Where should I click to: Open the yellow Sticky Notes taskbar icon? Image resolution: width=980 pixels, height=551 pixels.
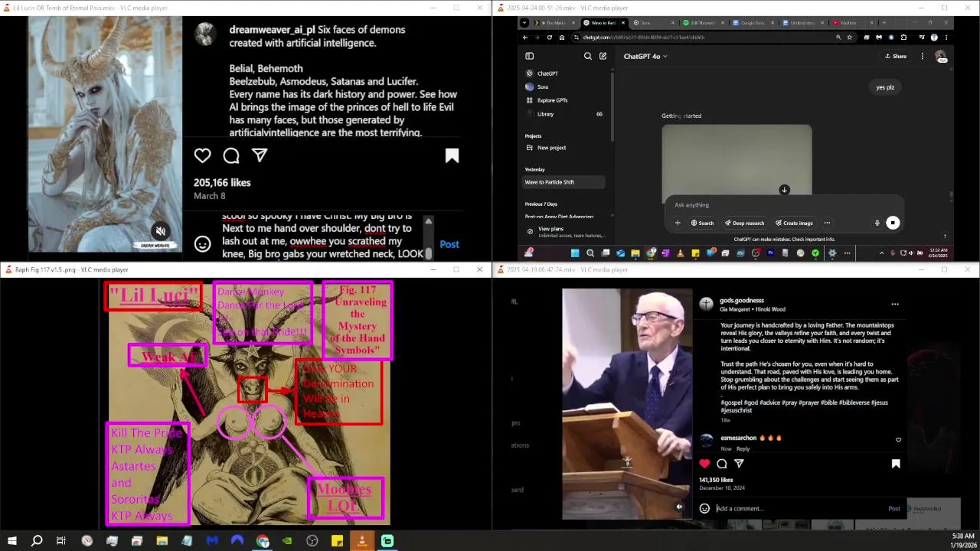(337, 541)
